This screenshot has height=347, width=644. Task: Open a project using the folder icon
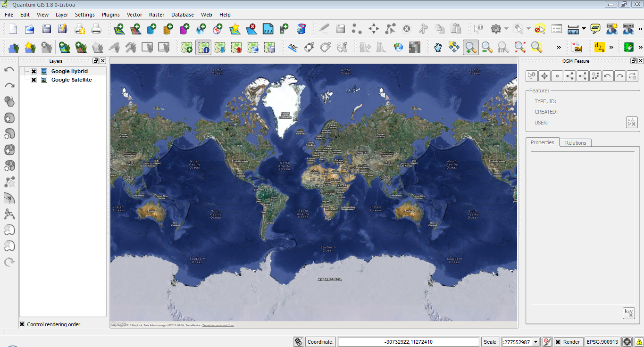(29, 29)
